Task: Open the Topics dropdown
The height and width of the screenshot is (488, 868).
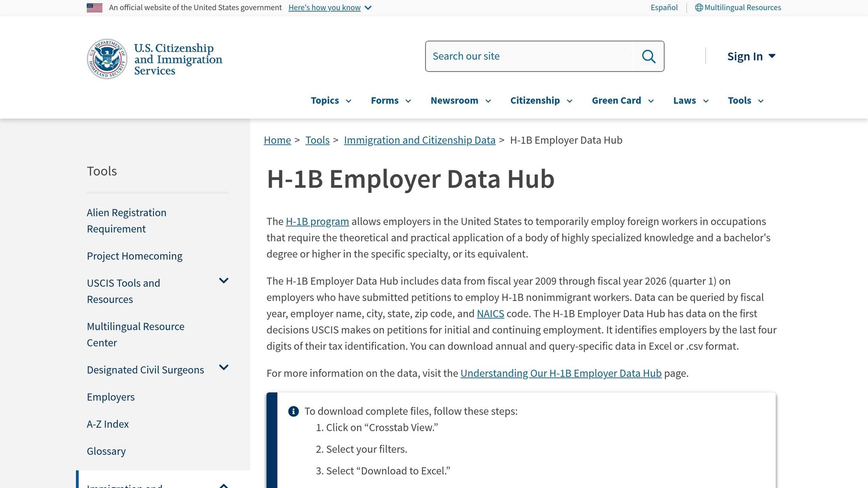Action: (x=331, y=100)
